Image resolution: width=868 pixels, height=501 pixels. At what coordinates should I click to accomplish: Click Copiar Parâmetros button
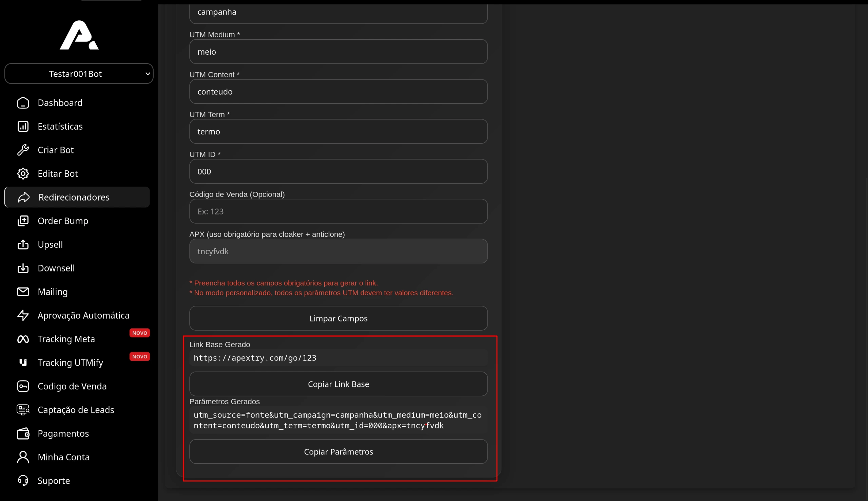pos(338,452)
